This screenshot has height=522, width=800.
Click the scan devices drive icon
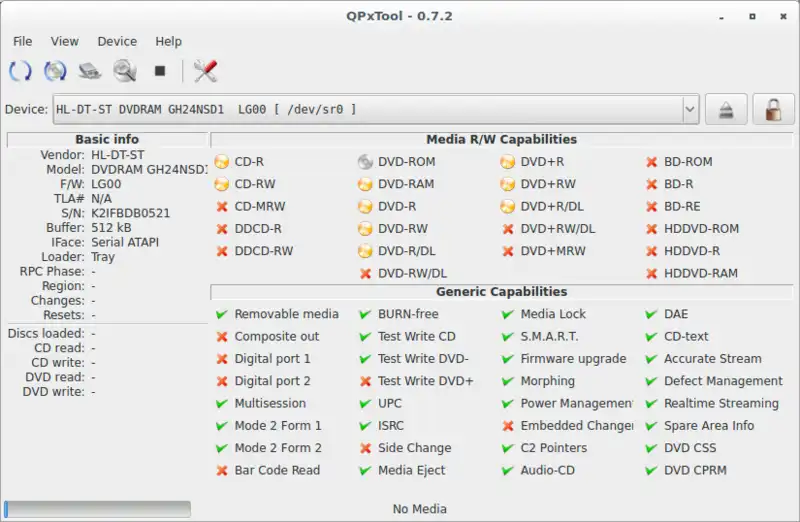pyautogui.click(x=90, y=71)
